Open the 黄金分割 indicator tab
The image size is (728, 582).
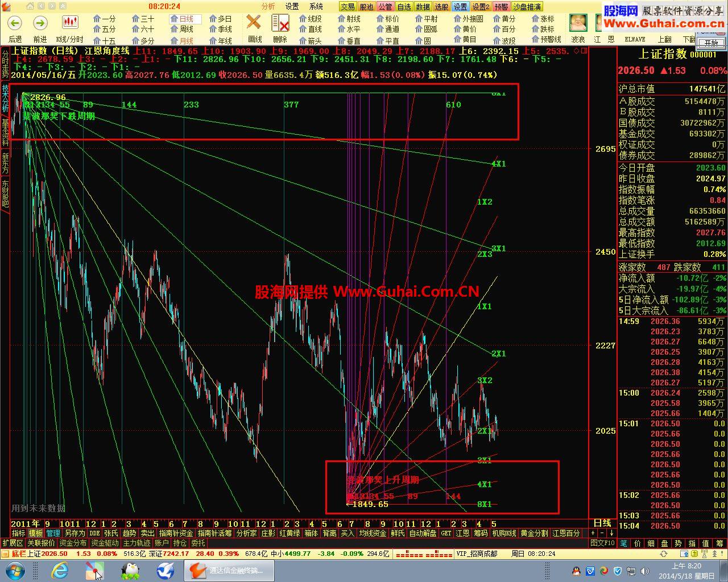click(534, 533)
